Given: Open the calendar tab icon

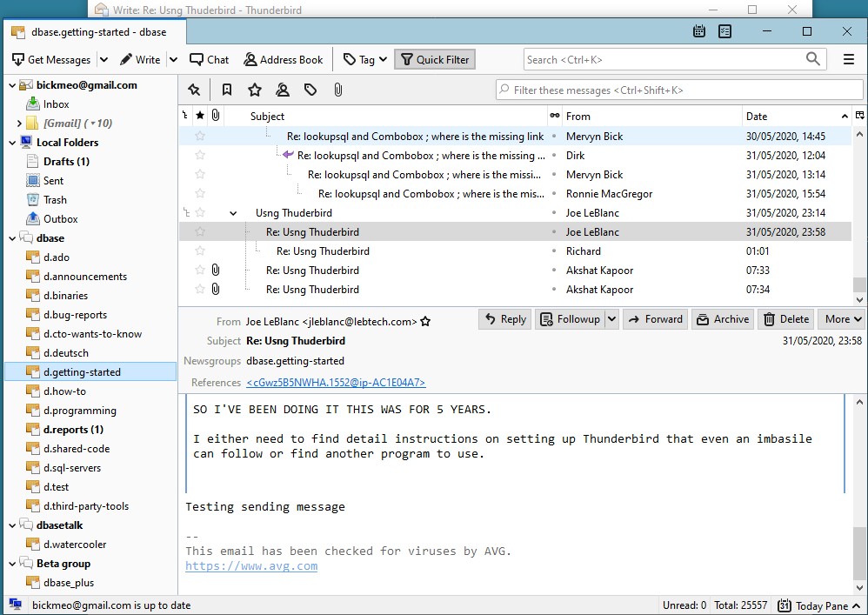Looking at the screenshot, I should click(699, 32).
